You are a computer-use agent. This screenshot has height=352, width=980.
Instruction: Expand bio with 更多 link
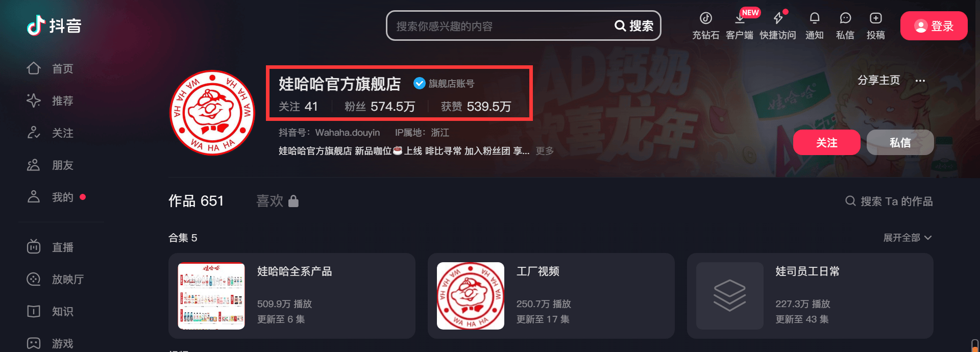tap(545, 151)
